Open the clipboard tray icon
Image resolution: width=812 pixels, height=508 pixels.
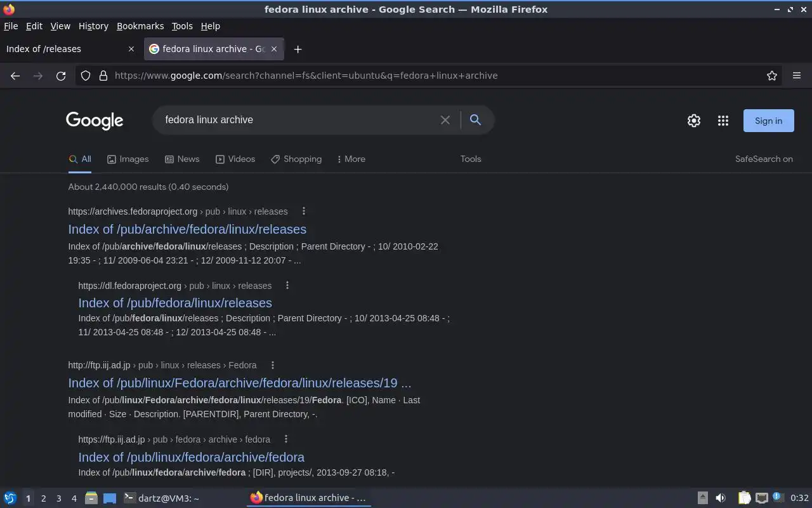coord(744,498)
